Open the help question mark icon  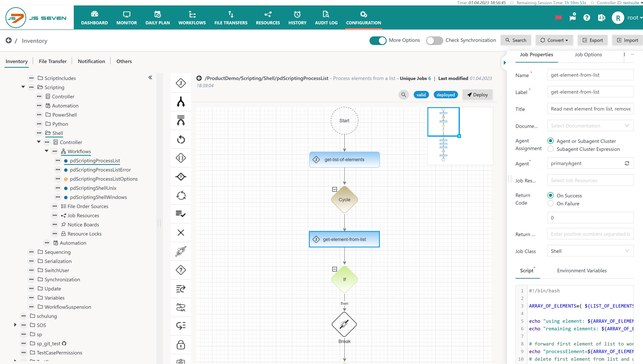pyautogui.click(x=587, y=18)
